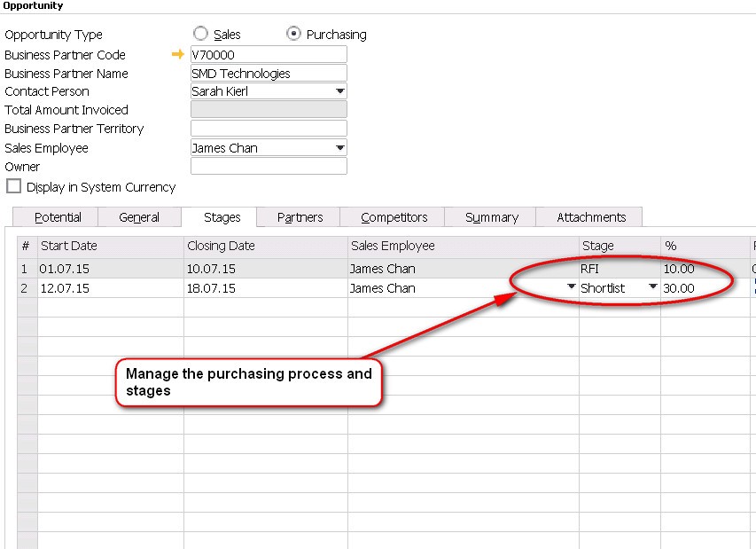Show the Attachments tab
Screen dimensions: 756x549
click(x=591, y=217)
